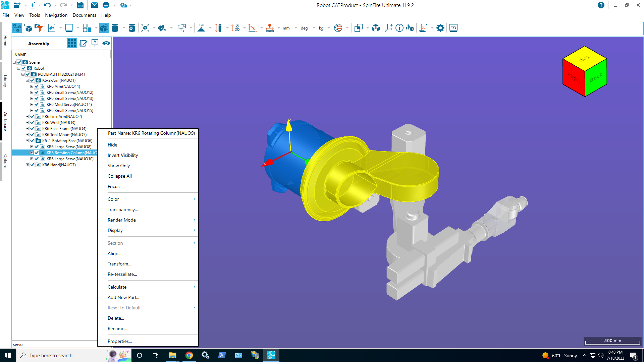Click the green Back face of view cube
Image resolution: width=644 pixels, height=362 pixels.
pyautogui.click(x=596, y=78)
